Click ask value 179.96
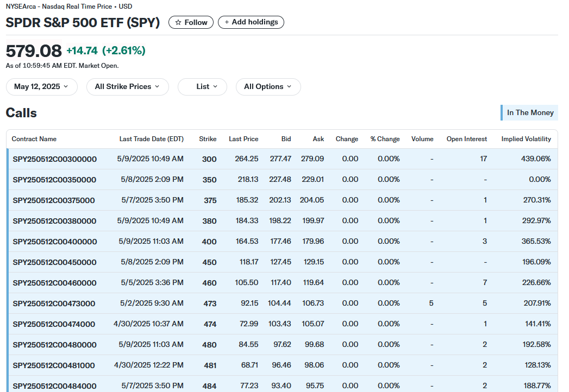 tap(313, 241)
